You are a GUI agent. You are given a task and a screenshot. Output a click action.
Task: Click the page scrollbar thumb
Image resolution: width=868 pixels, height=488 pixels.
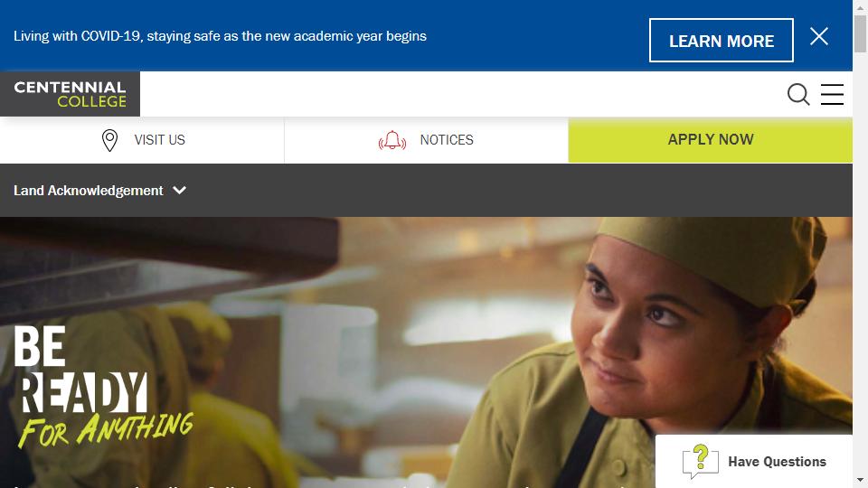point(860,34)
